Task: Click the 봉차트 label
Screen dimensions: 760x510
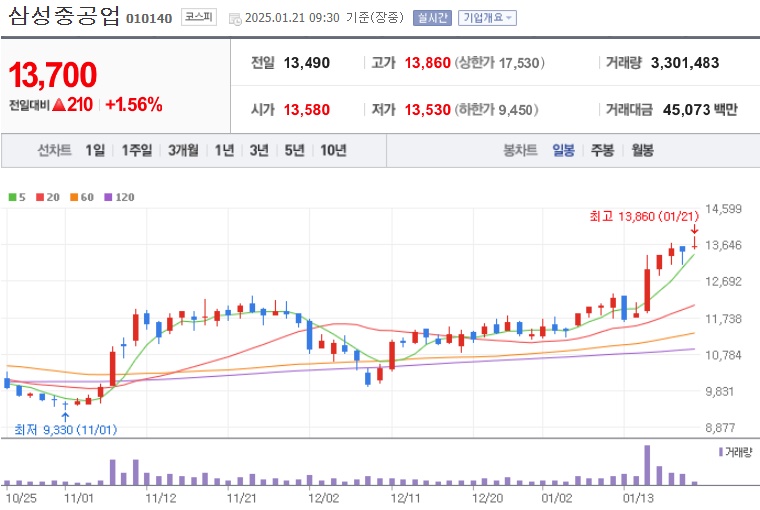Action: pyautogui.click(x=520, y=150)
